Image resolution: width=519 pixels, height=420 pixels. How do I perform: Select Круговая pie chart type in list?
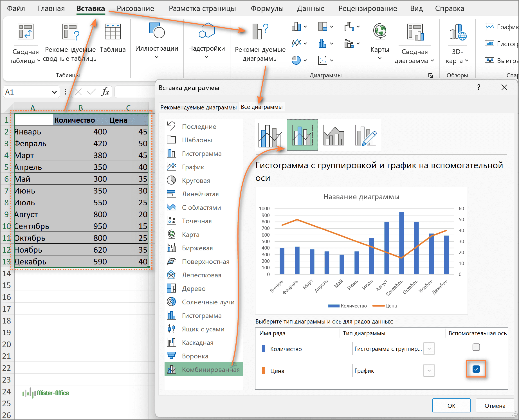point(196,181)
